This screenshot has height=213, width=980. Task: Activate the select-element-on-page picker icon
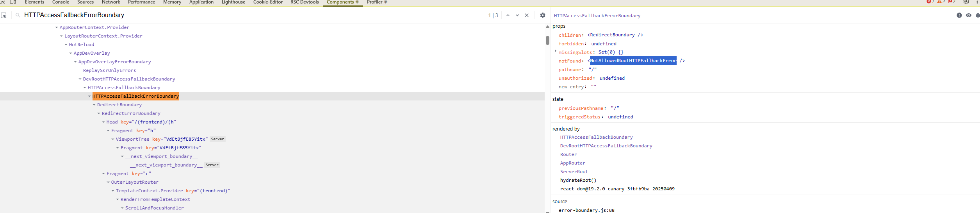(x=4, y=16)
